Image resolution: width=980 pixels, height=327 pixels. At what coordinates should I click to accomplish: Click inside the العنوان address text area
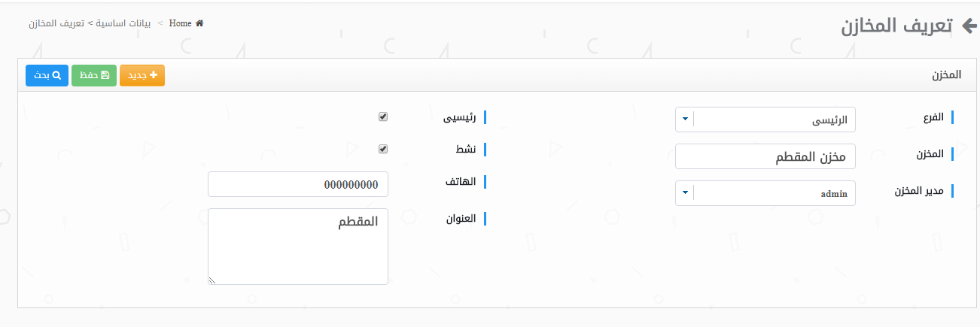pos(298,246)
